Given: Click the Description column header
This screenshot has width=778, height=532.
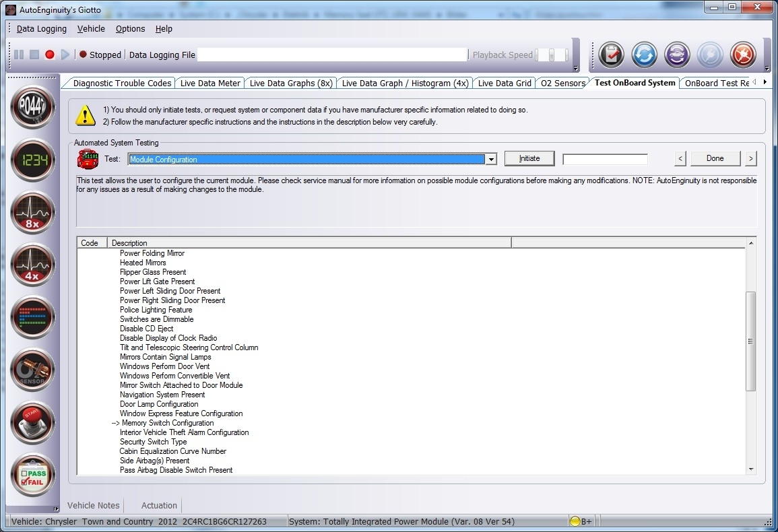Looking at the screenshot, I should pos(309,242).
